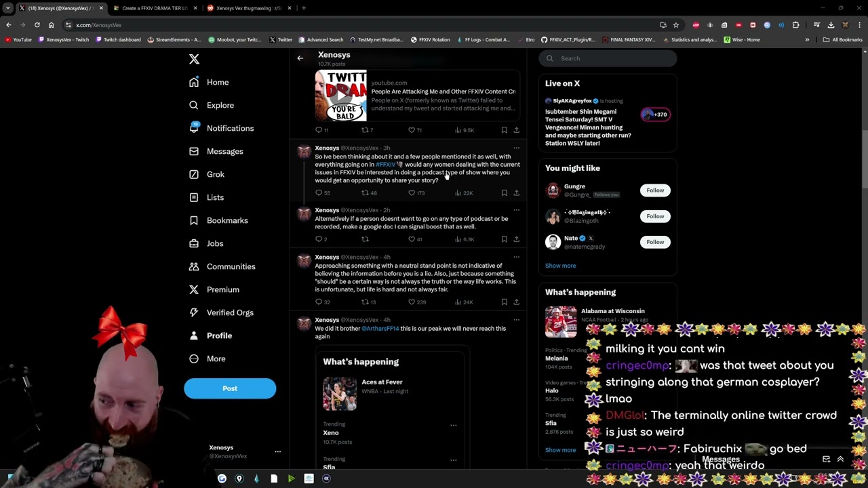Reply to the neutral stand point tweet
This screenshot has height=488, width=868.
point(322,302)
